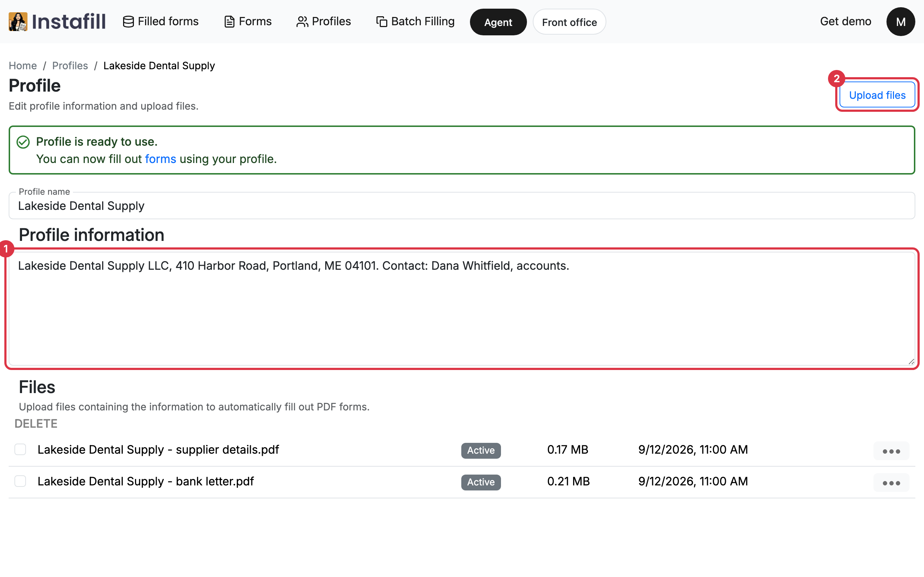Click the Instafill logo icon
The image size is (924, 577).
[18, 21]
